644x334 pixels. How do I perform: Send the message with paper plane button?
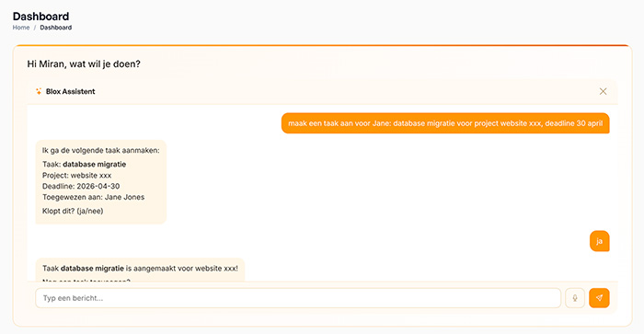click(x=599, y=298)
